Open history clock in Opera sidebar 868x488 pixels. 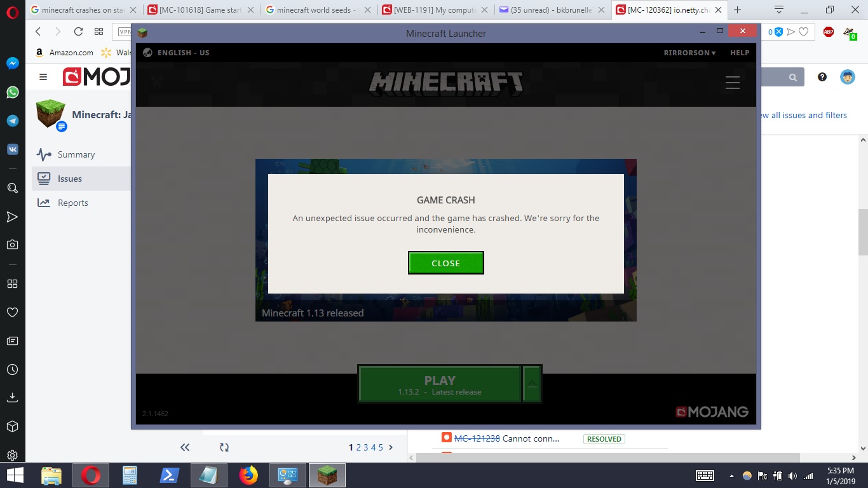12,369
